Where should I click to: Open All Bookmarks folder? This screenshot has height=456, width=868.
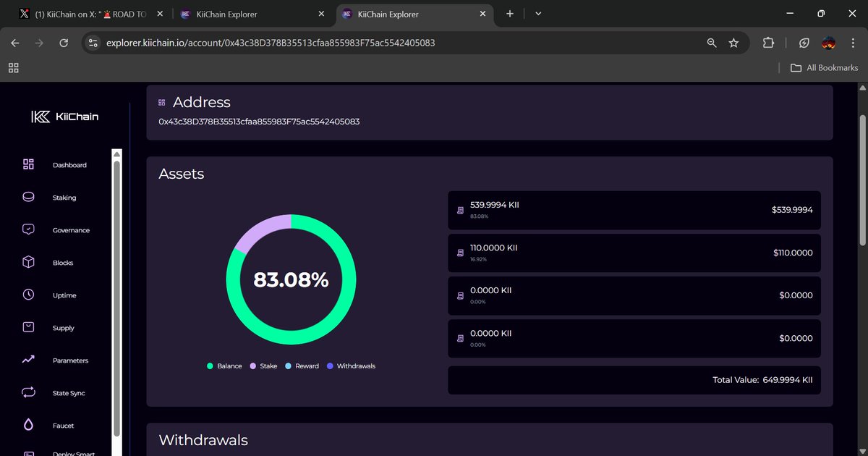(824, 67)
